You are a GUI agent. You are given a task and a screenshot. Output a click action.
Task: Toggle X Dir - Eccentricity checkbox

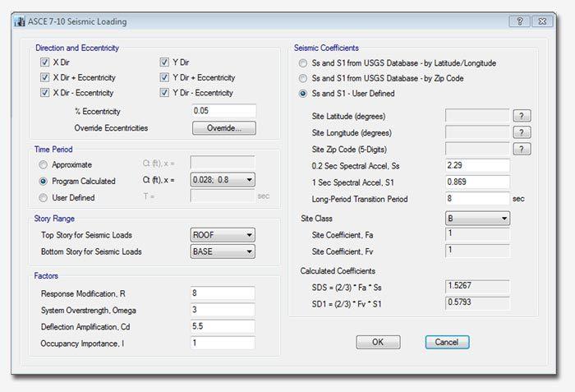point(44,93)
